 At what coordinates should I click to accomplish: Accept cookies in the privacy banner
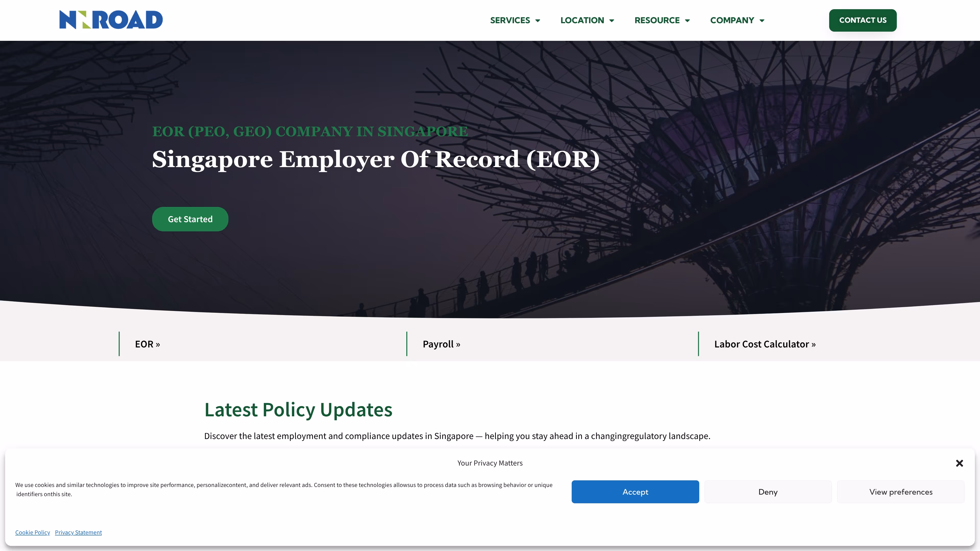click(x=635, y=492)
